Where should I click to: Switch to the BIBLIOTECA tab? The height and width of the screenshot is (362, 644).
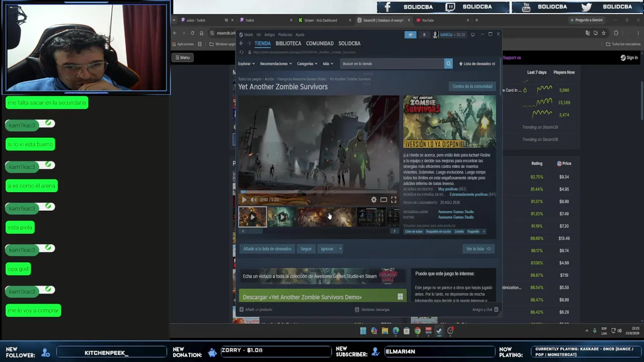[288, 43]
